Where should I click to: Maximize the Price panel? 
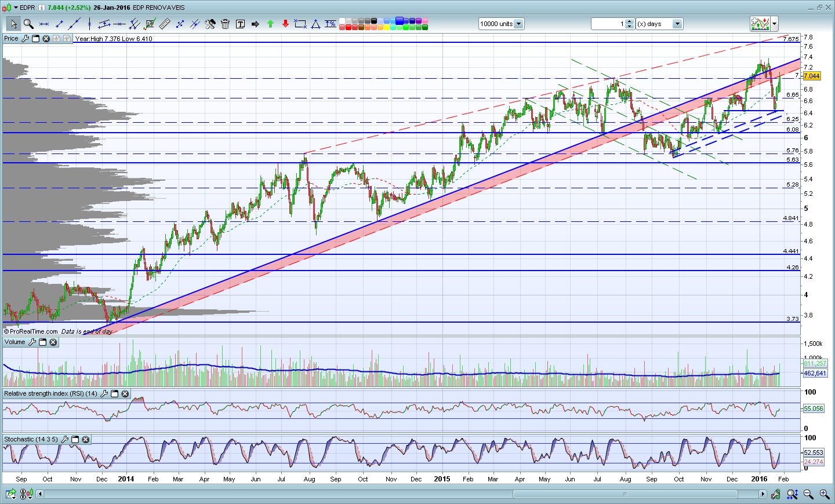tap(35, 38)
